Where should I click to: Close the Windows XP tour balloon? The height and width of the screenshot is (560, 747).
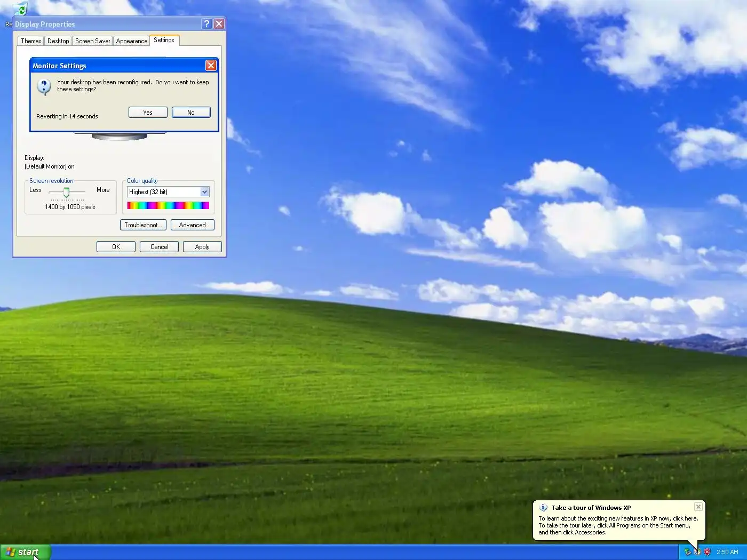point(698,507)
